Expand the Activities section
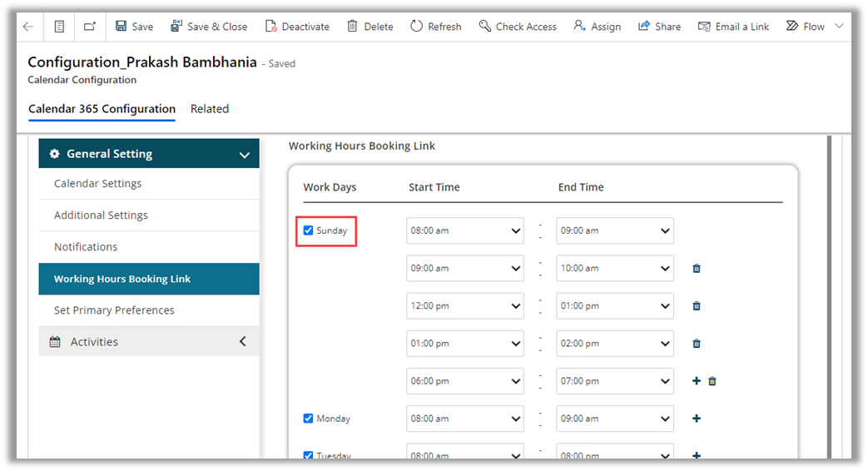Viewport: 868px width, 471px height. (242, 342)
